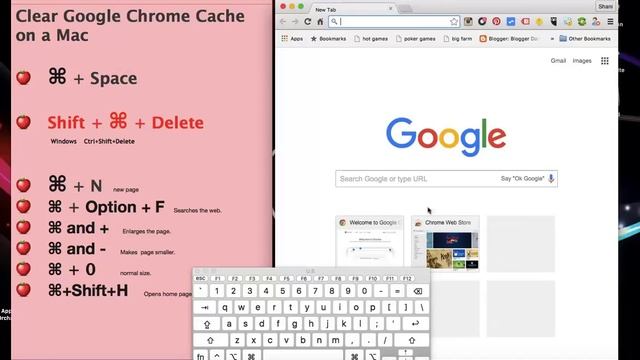
Task: Open the Instagram-style camera extension
Action: click(468, 22)
